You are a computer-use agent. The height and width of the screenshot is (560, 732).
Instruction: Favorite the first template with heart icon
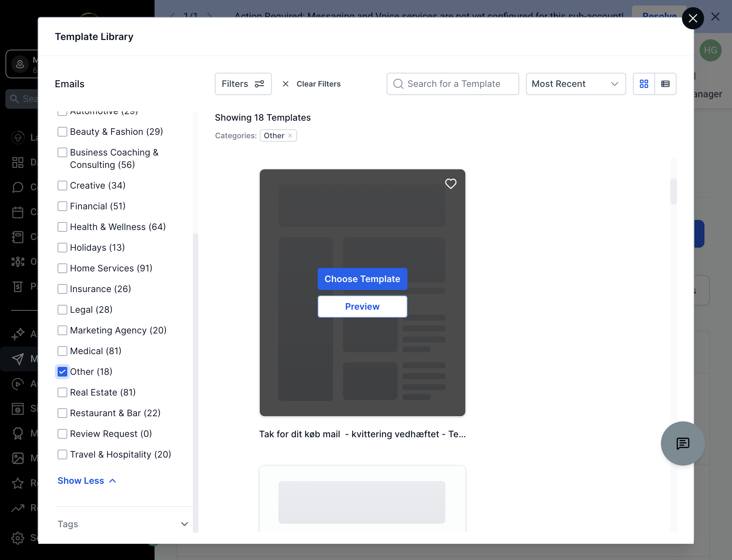tap(451, 183)
